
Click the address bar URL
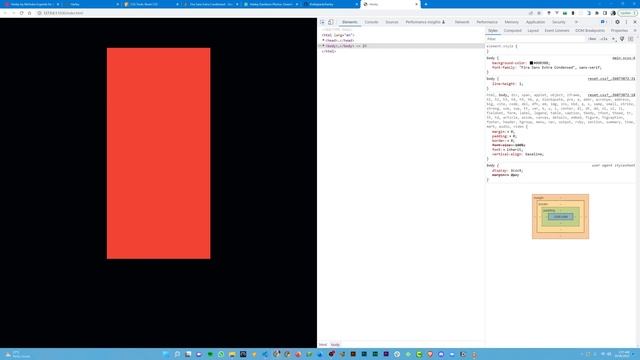63,13
